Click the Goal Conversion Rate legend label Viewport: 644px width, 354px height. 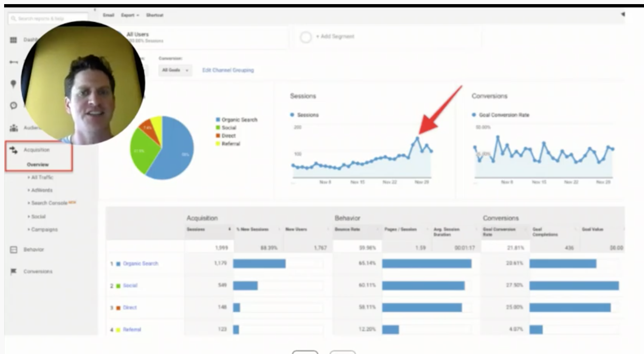504,115
